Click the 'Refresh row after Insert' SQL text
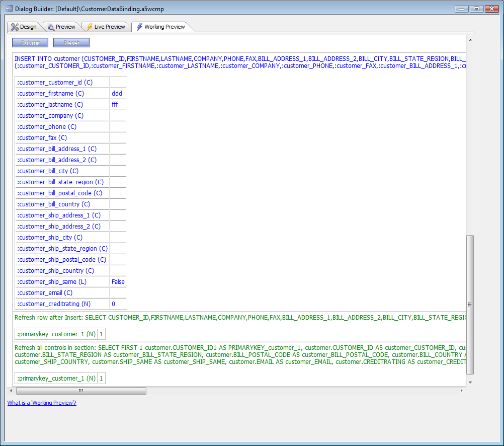 click(x=240, y=318)
